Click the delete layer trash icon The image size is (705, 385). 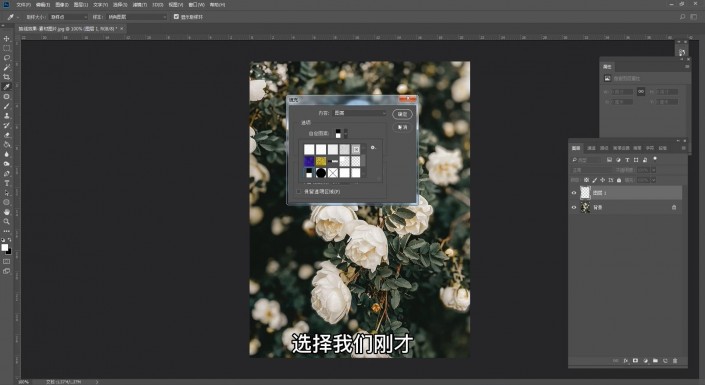point(675,361)
